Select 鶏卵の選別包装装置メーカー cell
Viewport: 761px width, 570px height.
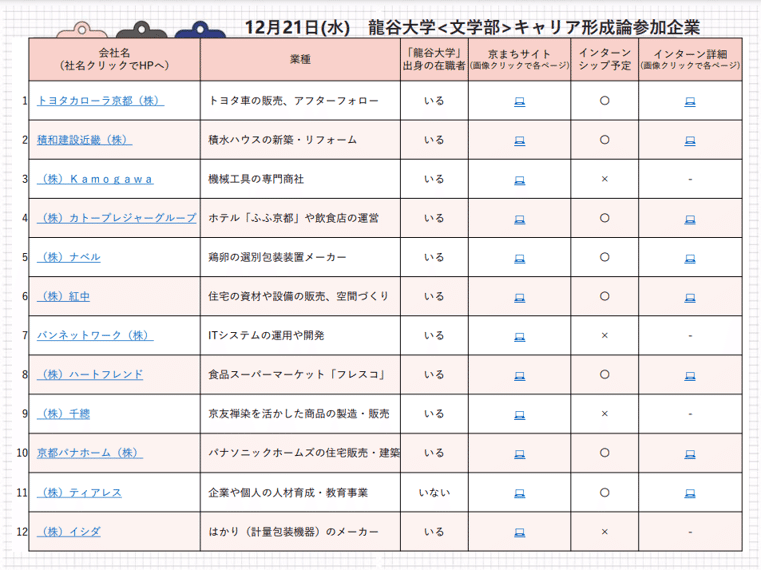[300, 257]
